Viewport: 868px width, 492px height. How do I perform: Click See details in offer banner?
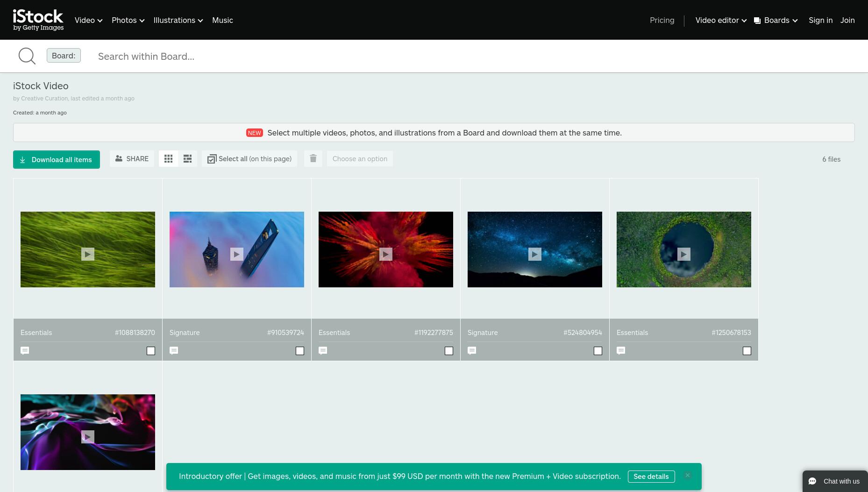click(x=651, y=477)
